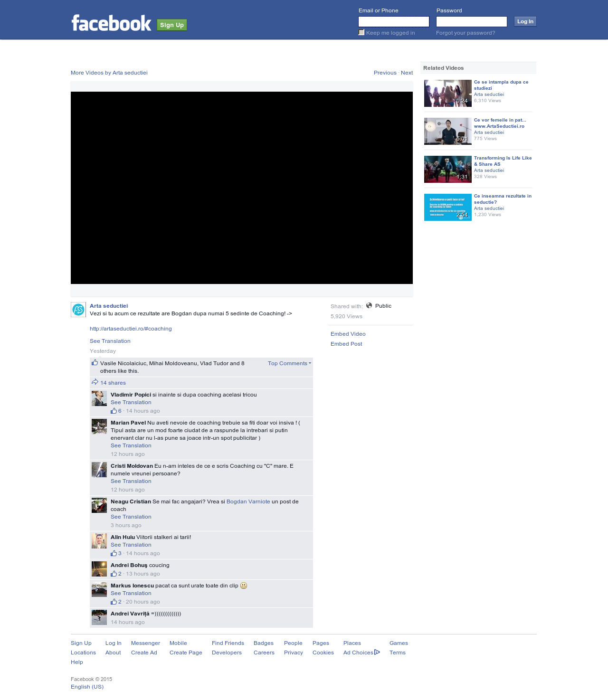This screenshot has width=608, height=700.
Task: Click like icon on Vladimir Popici's comment
Action: pyautogui.click(x=114, y=411)
